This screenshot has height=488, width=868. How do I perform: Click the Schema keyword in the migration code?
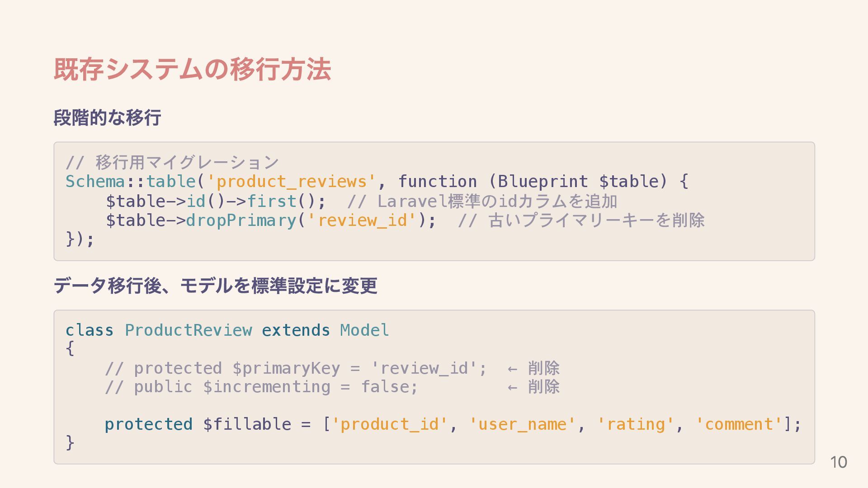[95, 182]
